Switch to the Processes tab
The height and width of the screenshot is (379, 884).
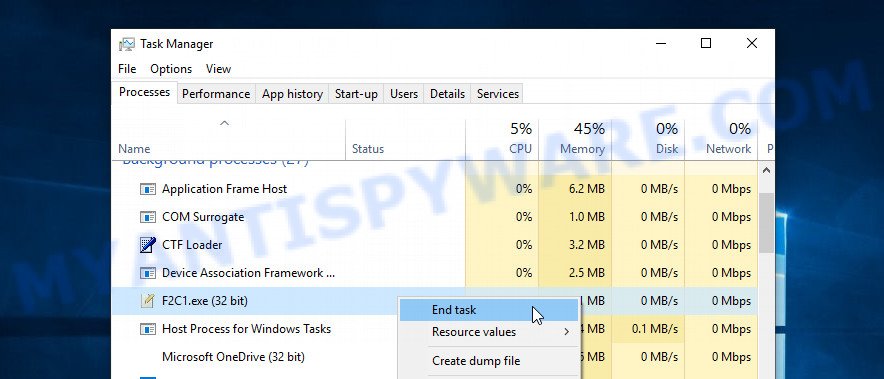[144, 92]
